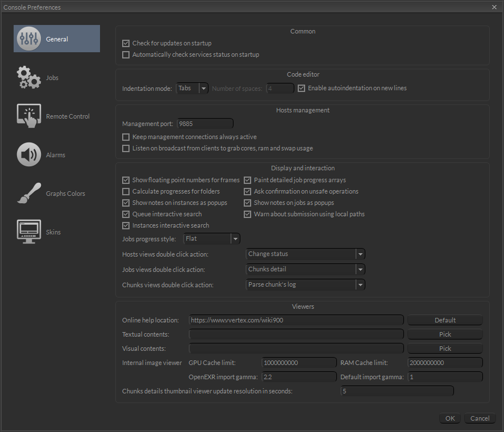The width and height of the screenshot is (504, 432).
Task: Click the speaker icon for Alarms settings
Action: pos(28,154)
